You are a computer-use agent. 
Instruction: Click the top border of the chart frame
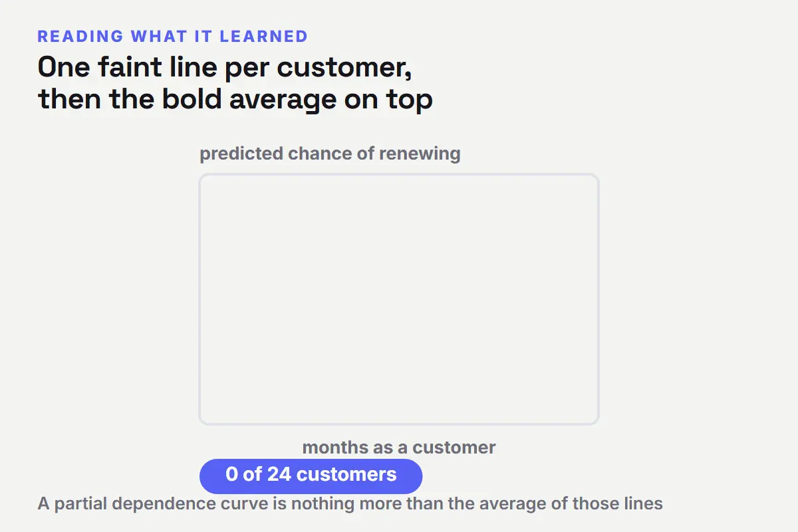click(399, 175)
